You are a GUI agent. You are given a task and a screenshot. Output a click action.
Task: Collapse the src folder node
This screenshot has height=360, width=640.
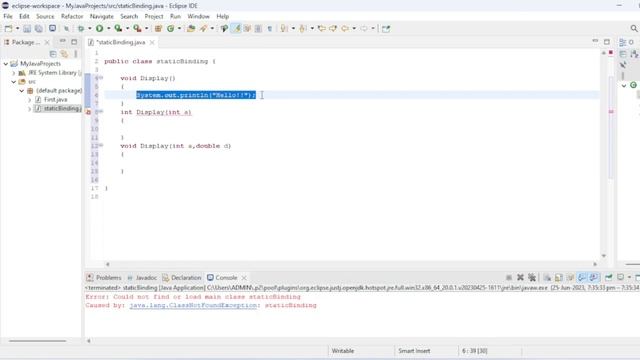click(14, 82)
